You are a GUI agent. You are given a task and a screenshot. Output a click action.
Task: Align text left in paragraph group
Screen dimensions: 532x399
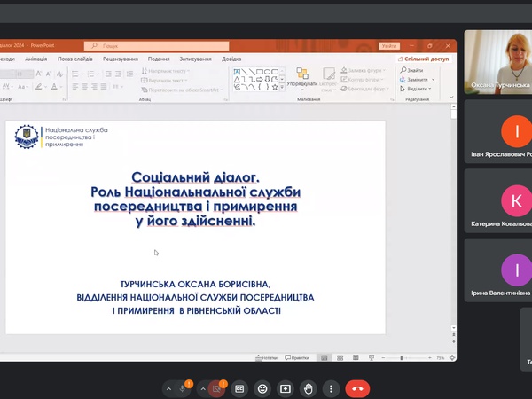(75, 87)
